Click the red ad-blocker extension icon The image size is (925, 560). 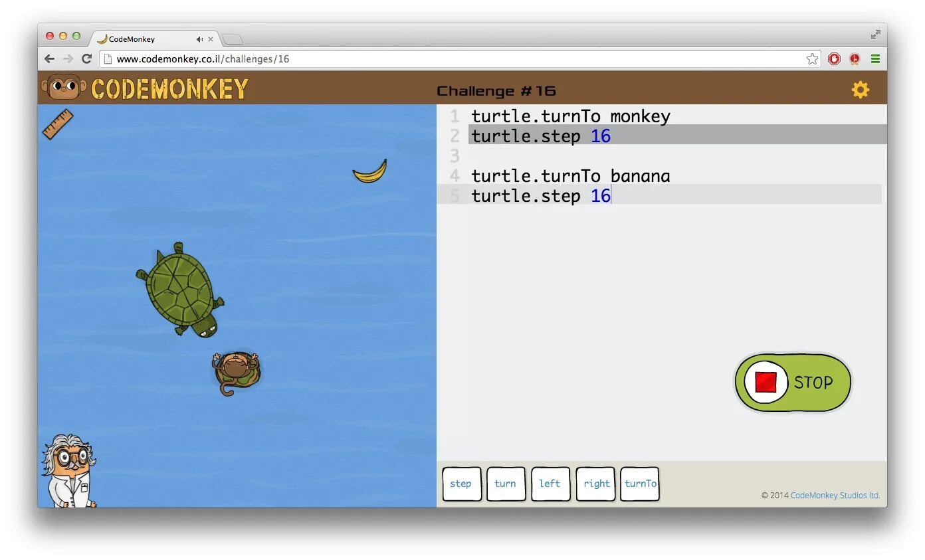tap(834, 58)
